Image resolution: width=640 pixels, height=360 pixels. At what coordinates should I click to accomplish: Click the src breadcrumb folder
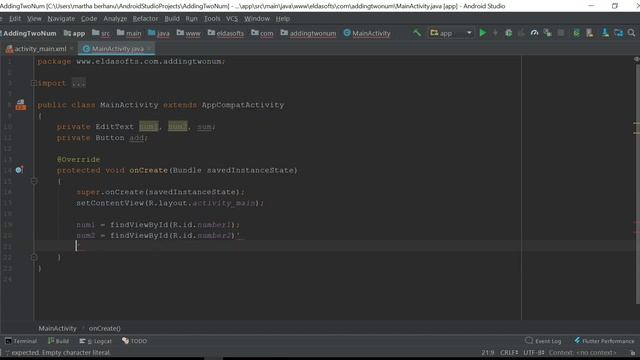click(101, 33)
